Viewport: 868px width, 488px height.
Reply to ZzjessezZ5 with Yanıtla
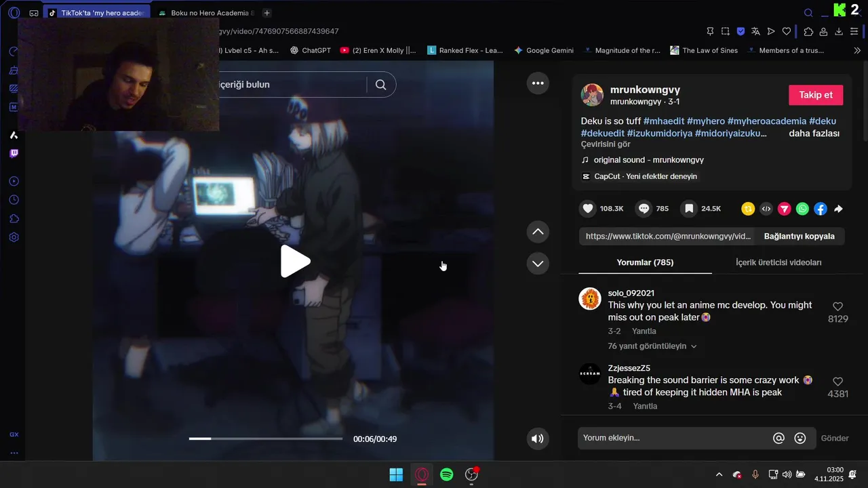(645, 406)
